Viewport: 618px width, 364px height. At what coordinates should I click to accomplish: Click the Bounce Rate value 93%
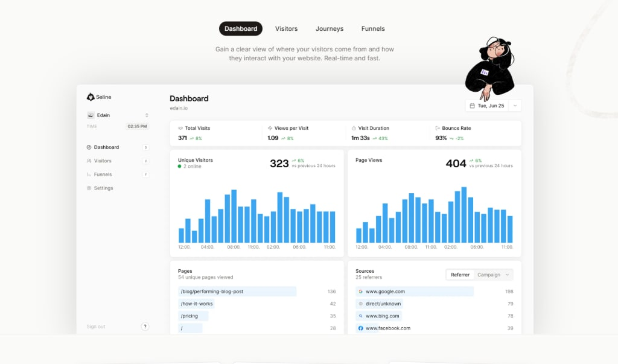click(441, 138)
